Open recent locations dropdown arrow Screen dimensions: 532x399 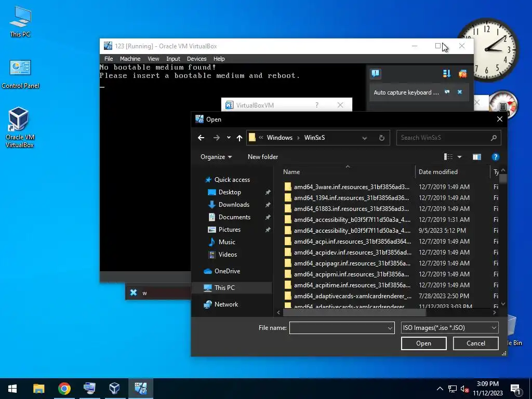click(x=229, y=138)
